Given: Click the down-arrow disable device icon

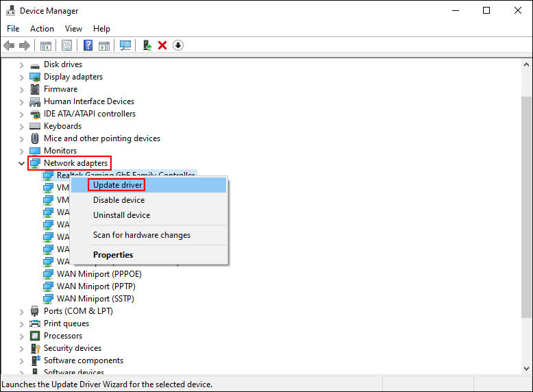Looking at the screenshot, I should pos(178,45).
